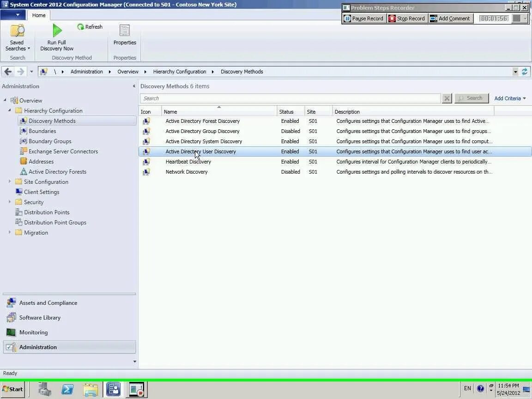Click Run Full Discovery Now
Viewport: 532px width, 399px height.
[x=57, y=38]
